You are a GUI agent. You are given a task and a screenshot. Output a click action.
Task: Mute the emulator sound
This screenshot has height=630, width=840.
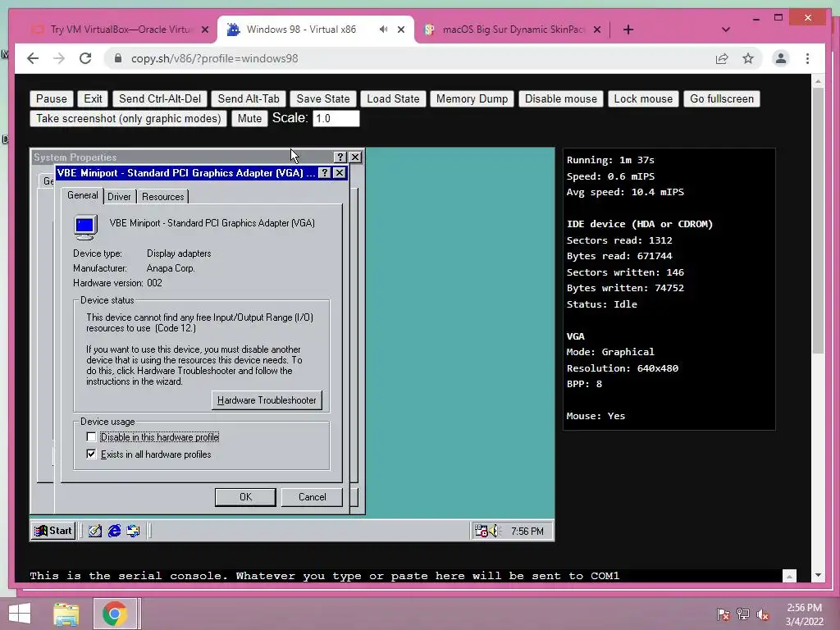tap(249, 118)
